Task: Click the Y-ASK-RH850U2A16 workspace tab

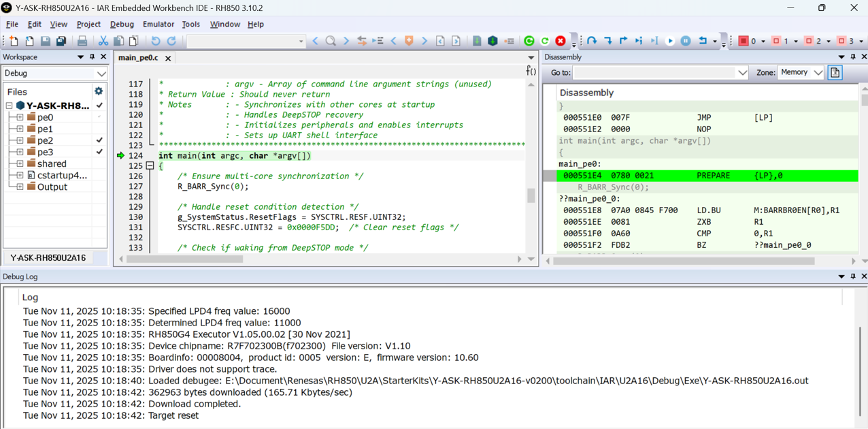Action: coord(47,258)
